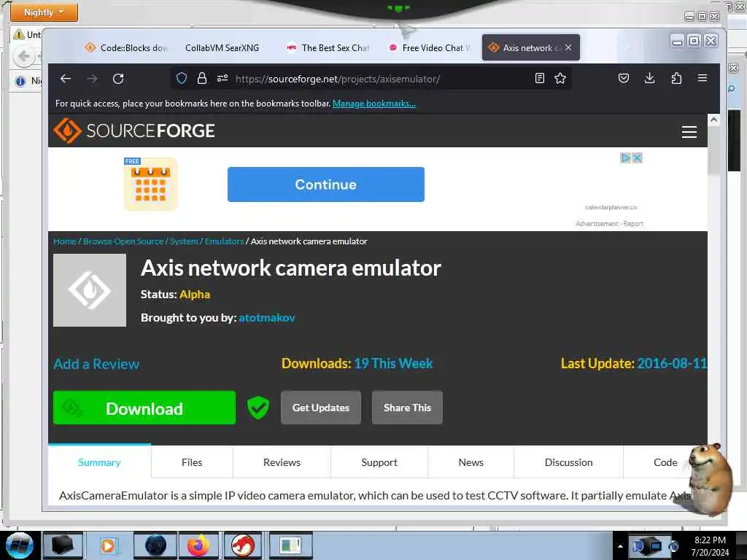747x560 pixels.
Task: Click the Home breadcrumb link
Action: coord(65,241)
